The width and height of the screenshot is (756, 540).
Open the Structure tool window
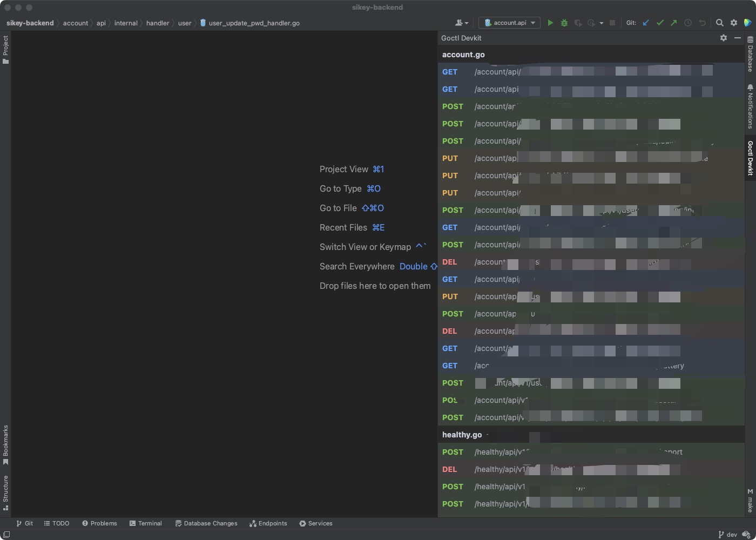[x=5, y=492]
